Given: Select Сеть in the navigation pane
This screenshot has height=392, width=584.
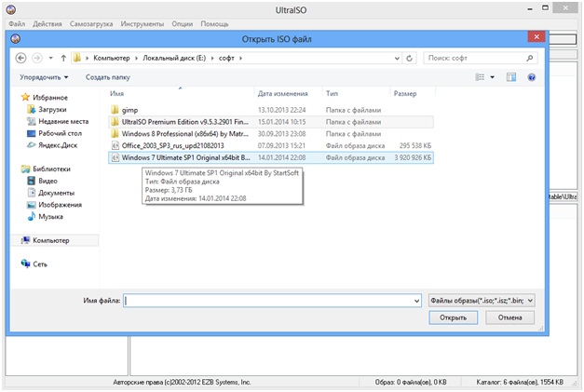Looking at the screenshot, I should [34, 264].
